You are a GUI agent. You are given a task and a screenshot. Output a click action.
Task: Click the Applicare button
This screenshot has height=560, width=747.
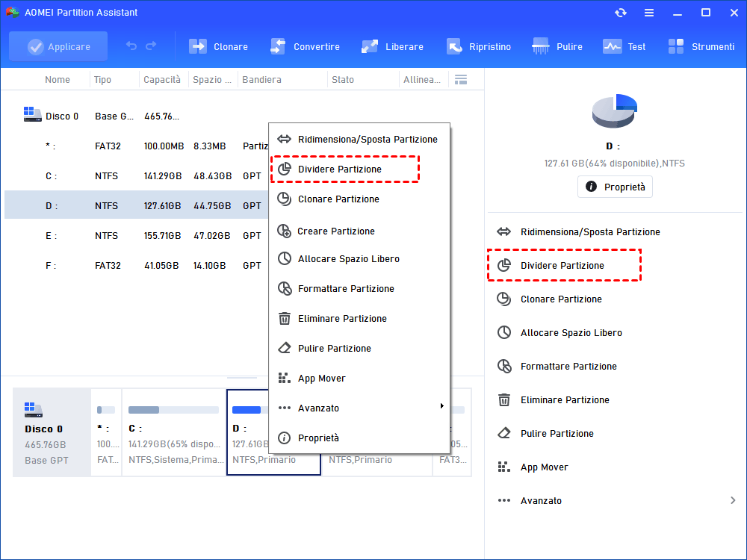[58, 46]
